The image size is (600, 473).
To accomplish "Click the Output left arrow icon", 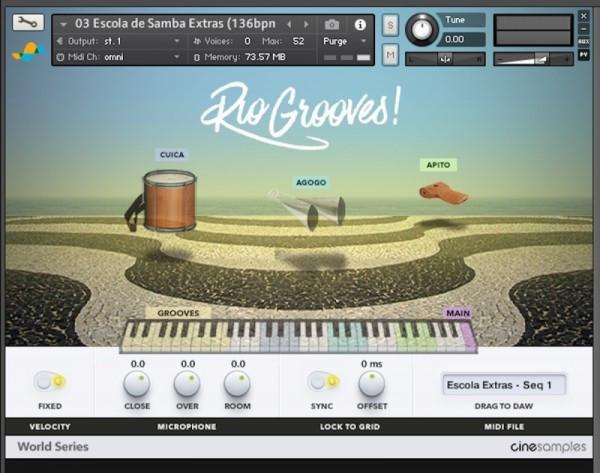I will 60,41.
